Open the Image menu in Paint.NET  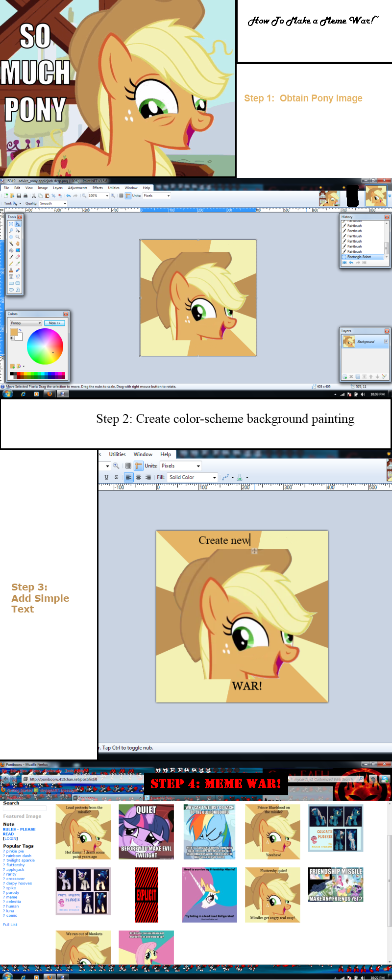[43, 188]
